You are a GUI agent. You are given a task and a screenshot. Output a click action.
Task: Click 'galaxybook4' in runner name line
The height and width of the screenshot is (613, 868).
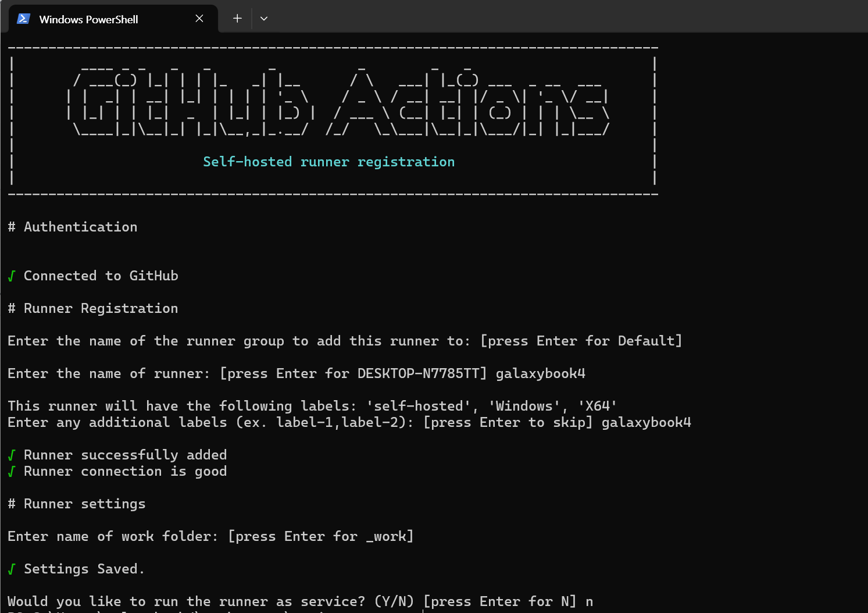541,373
